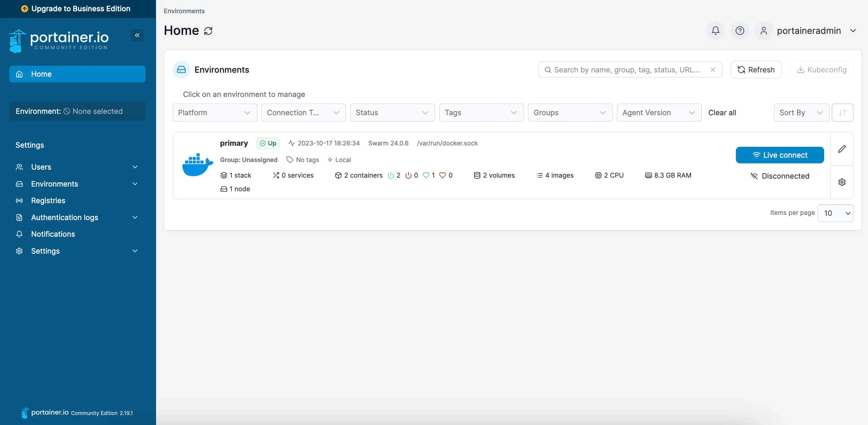Open the Sort By dropdown
Screen dimensions: 868x425
pos(801,113)
